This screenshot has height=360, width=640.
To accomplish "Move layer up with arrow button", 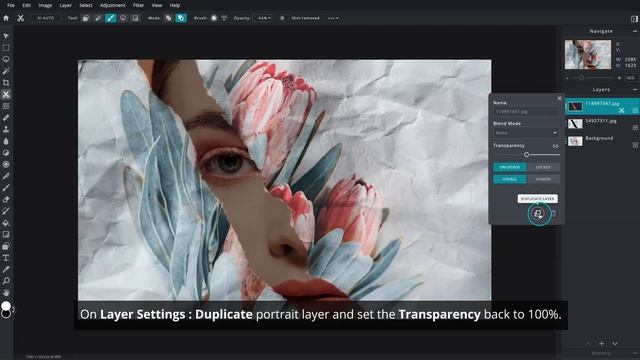I will click(x=588, y=344).
